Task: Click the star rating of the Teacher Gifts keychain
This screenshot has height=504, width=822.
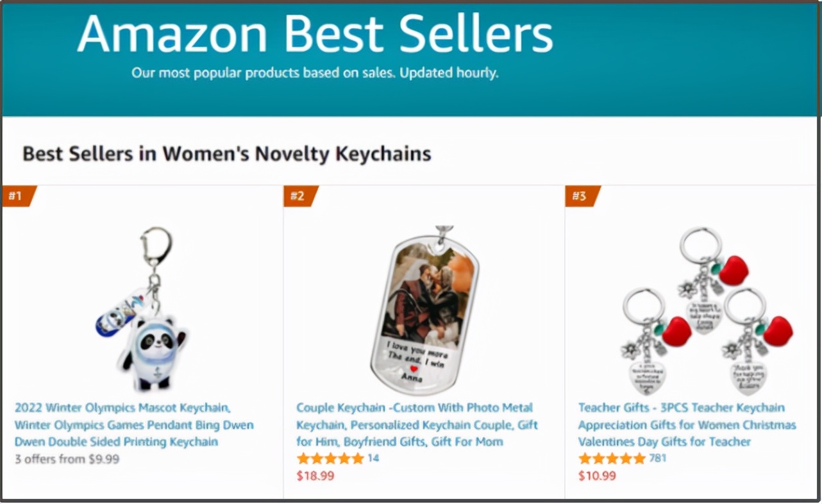Action: click(x=612, y=458)
